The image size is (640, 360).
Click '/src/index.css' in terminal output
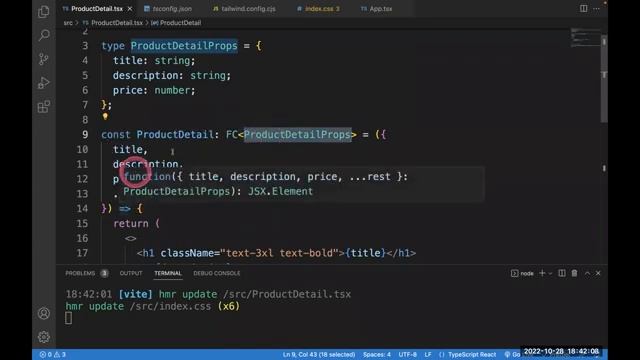[x=170, y=306]
